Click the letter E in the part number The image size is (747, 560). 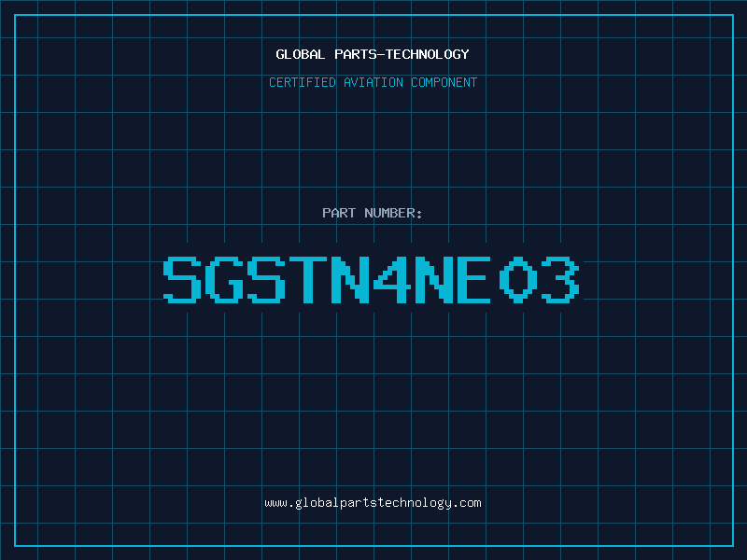click(x=474, y=279)
